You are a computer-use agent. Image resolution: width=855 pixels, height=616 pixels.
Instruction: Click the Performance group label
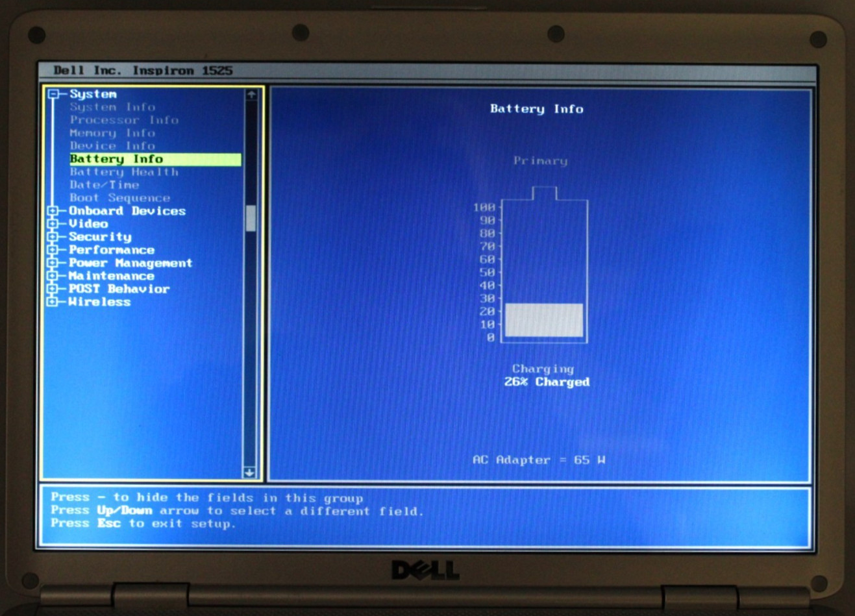(x=112, y=250)
